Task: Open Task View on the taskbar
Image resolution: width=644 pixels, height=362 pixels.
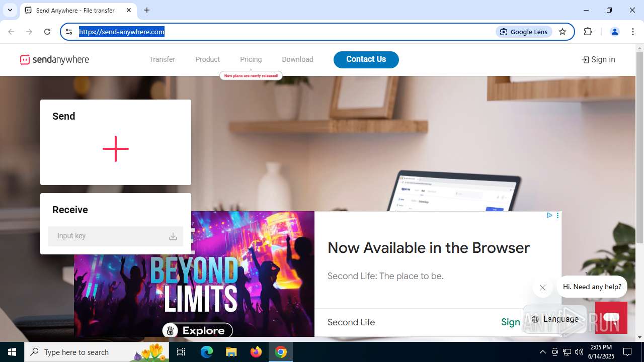Action: coord(181,352)
